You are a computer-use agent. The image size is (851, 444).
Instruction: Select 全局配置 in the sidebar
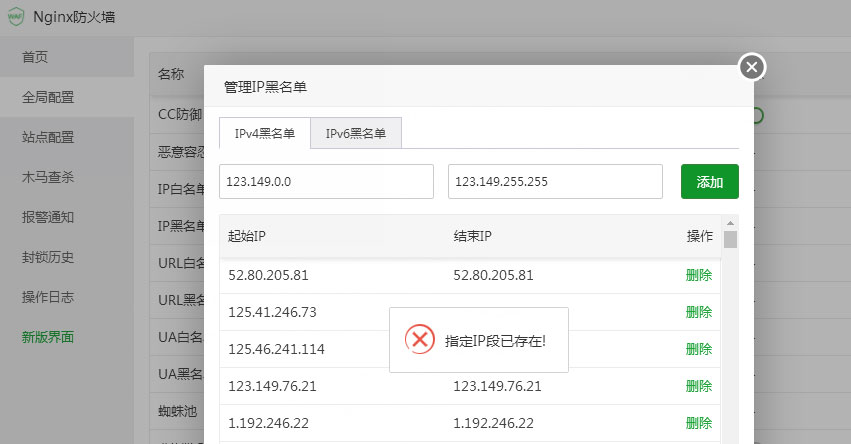[x=48, y=97]
